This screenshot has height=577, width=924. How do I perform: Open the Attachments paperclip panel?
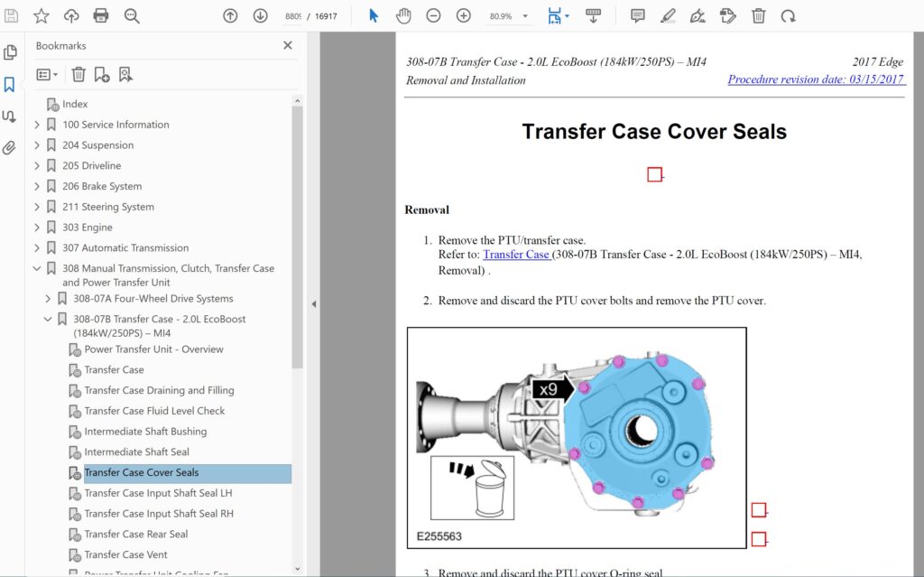coord(10,147)
